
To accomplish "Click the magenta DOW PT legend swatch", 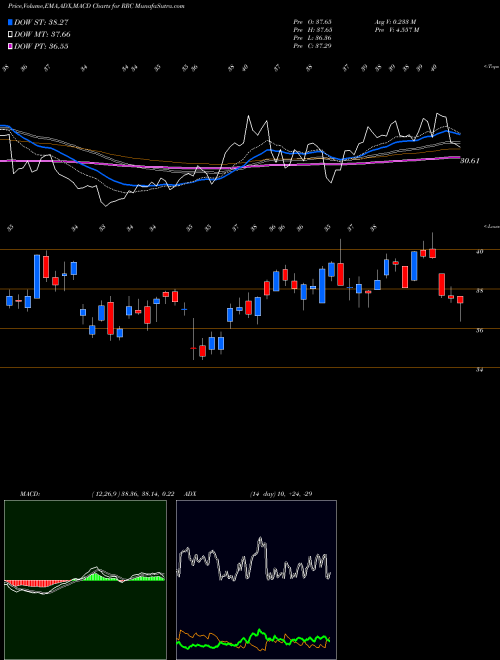I will (10, 46).
